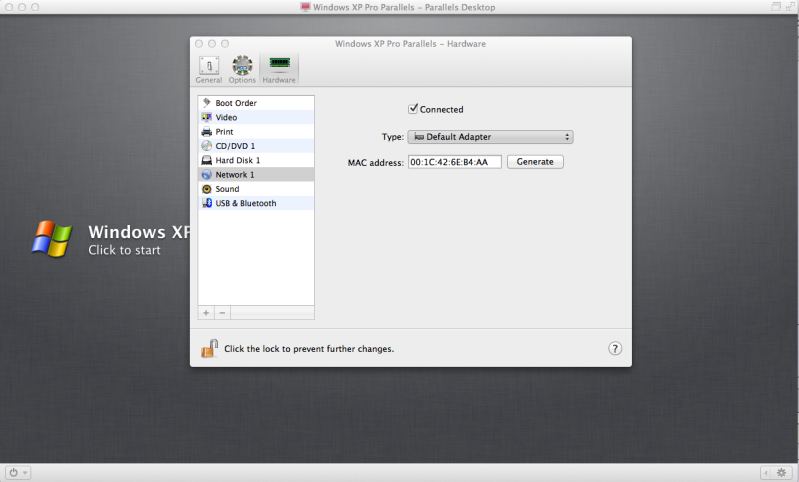This screenshot has width=799, height=482.
Task: Start Windows XP by clicking logo
Action: (51, 238)
